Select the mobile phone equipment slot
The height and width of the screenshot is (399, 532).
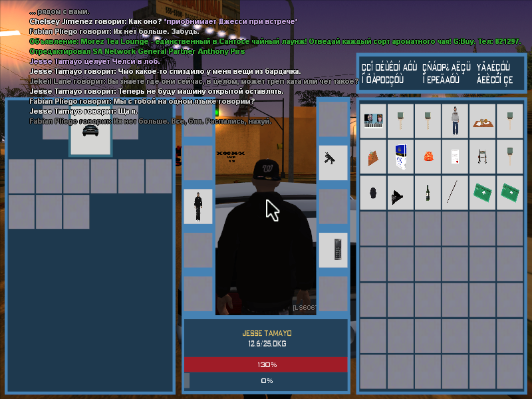coord(332,249)
